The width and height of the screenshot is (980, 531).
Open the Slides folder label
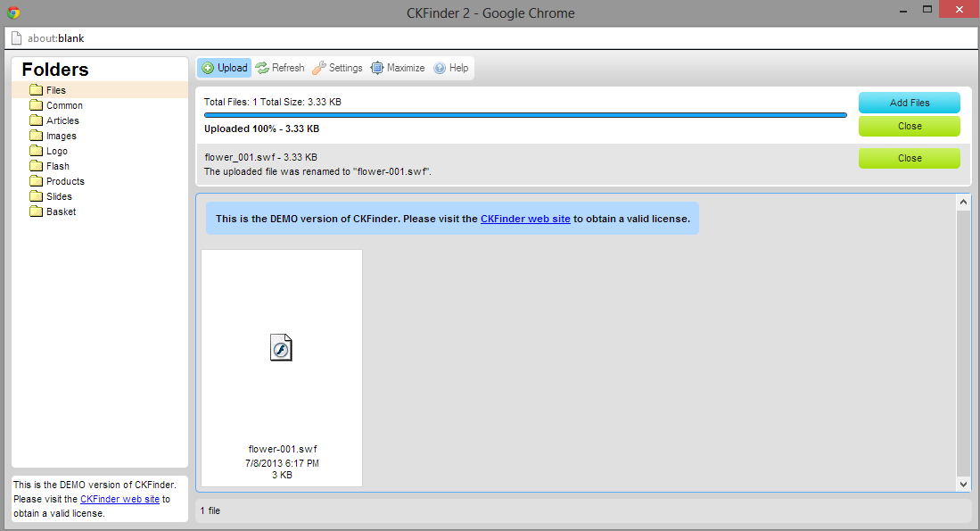[x=59, y=196]
